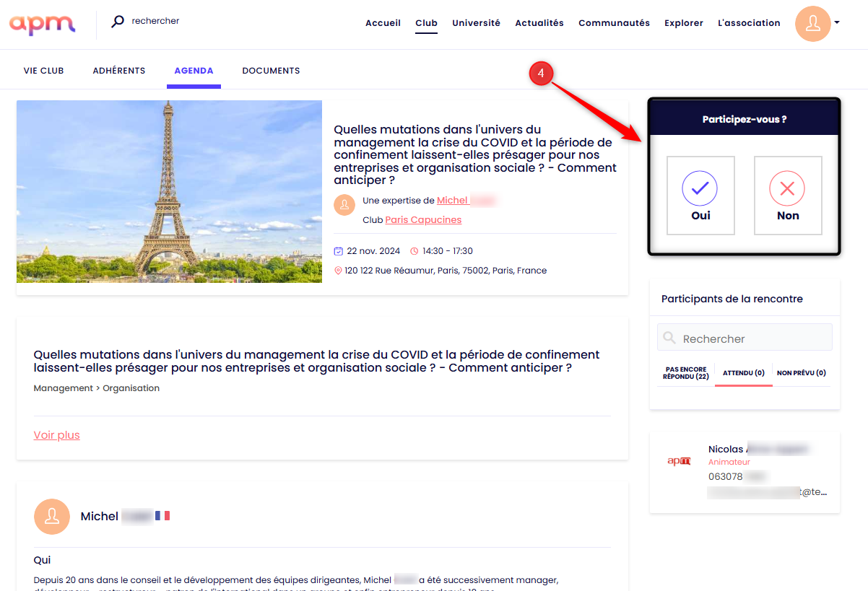
Task: Answer Non to participation
Action: [x=788, y=196]
